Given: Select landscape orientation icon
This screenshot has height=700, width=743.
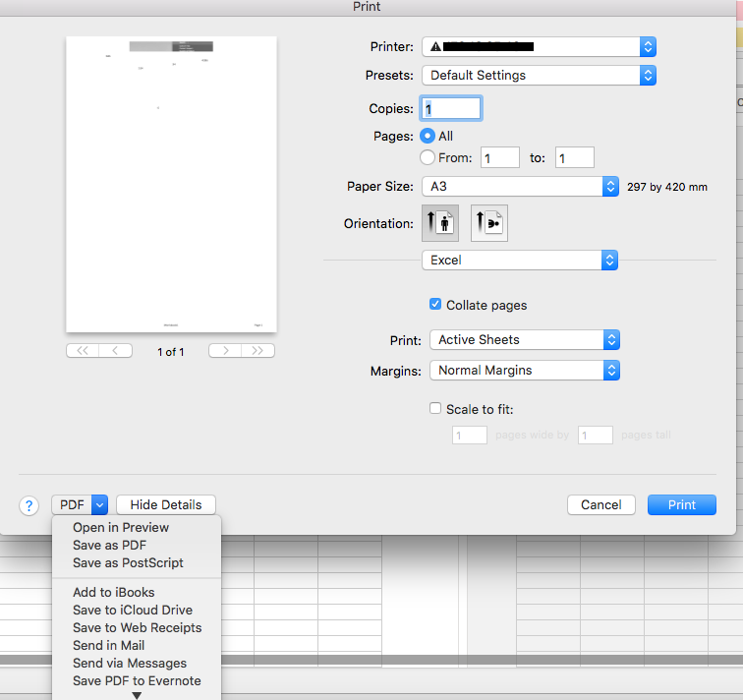Looking at the screenshot, I should click(x=489, y=223).
